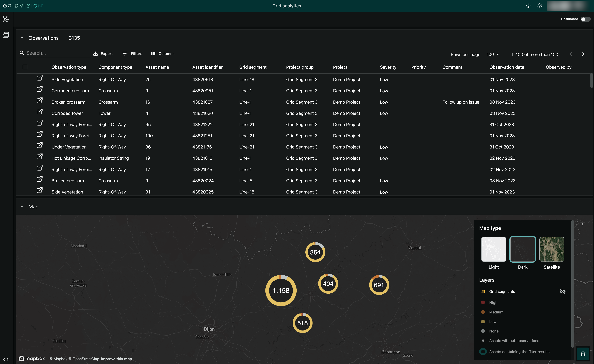
Task: Open the map overflow menu above Map type
Action: 583,225
